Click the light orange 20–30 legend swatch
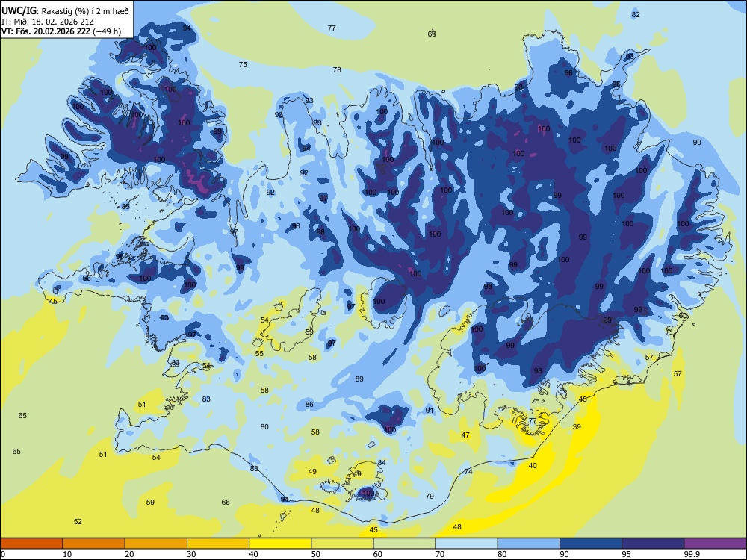747x560 pixels. pos(156,544)
